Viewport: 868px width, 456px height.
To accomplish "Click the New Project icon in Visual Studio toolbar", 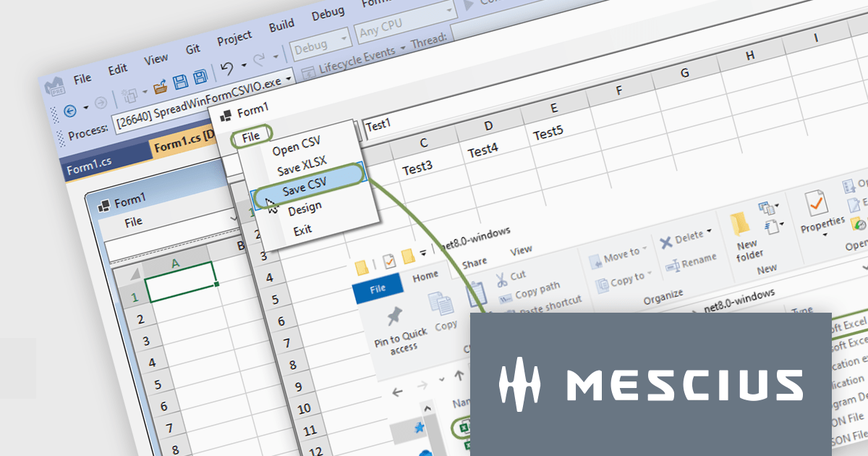I will [130, 94].
